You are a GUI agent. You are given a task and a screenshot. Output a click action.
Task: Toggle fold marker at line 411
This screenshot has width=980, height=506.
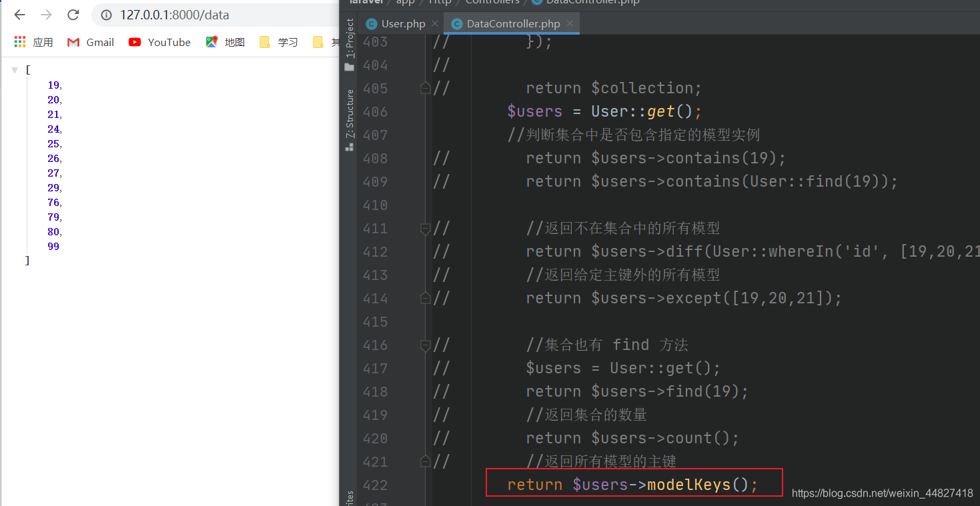pyautogui.click(x=425, y=229)
